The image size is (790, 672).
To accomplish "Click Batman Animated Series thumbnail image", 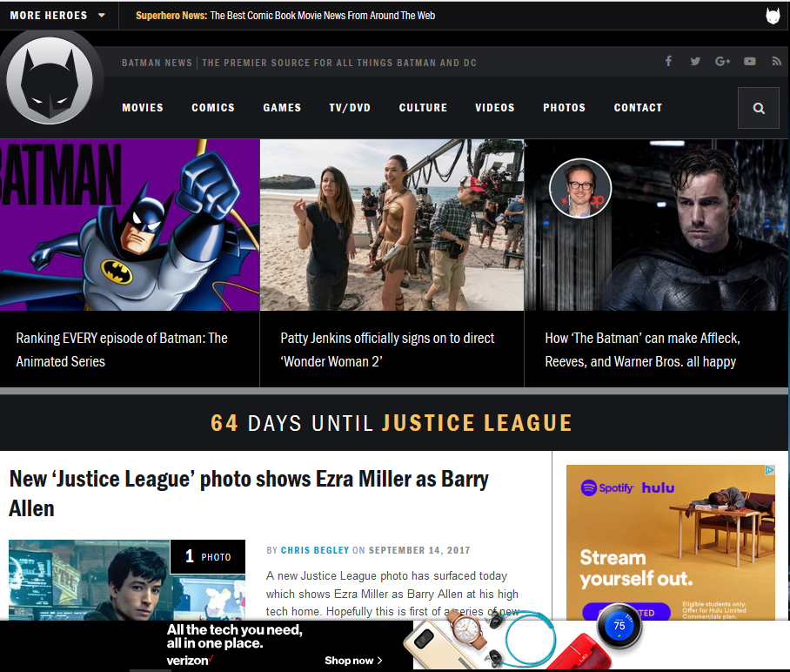I will click(x=130, y=225).
